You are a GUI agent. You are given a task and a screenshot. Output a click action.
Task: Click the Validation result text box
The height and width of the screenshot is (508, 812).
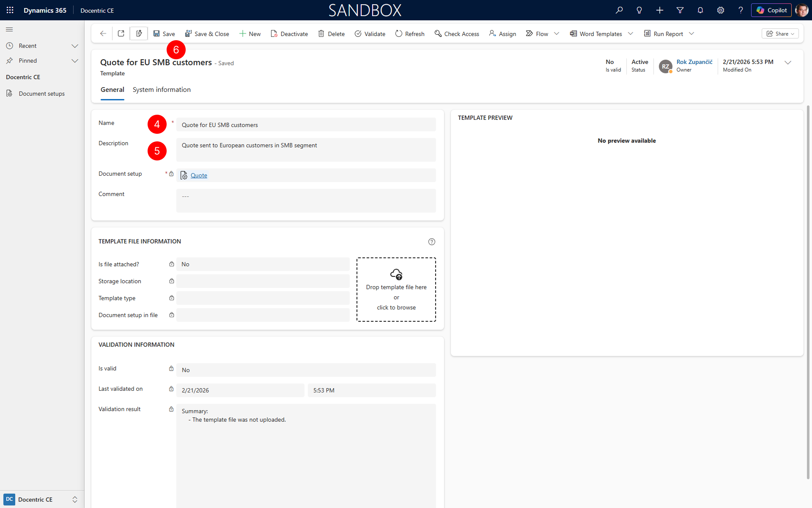pyautogui.click(x=306, y=456)
